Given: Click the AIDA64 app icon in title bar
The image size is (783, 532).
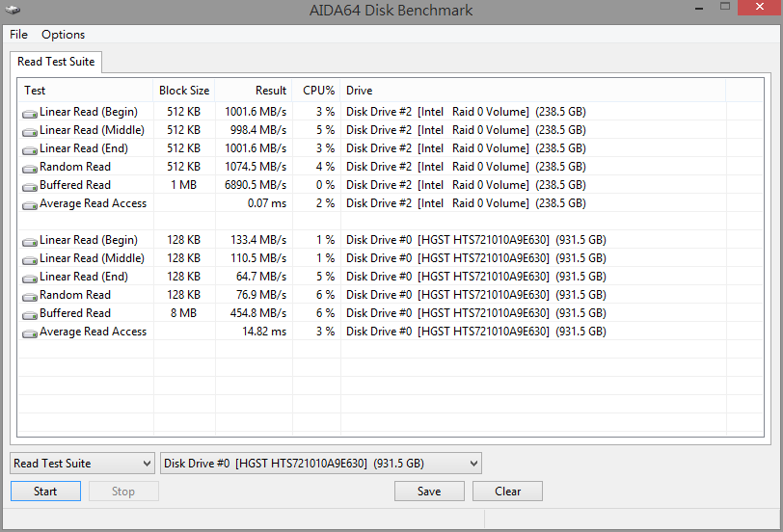Looking at the screenshot, I should tap(13, 10).
